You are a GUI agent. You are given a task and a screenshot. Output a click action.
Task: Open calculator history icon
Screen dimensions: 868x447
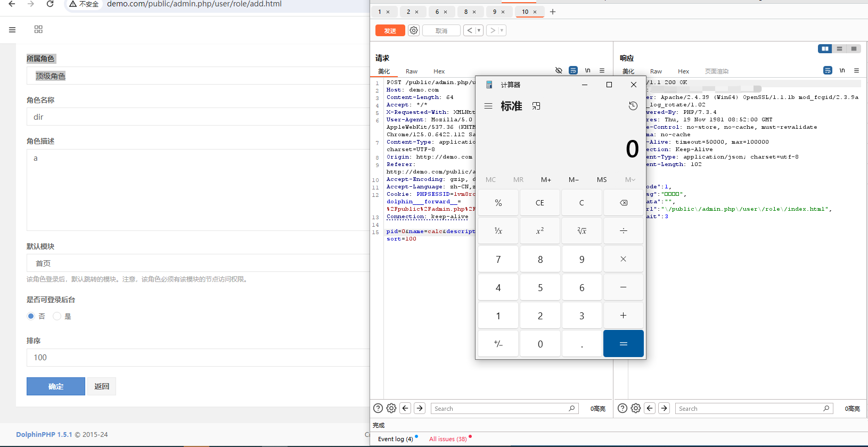coord(633,106)
